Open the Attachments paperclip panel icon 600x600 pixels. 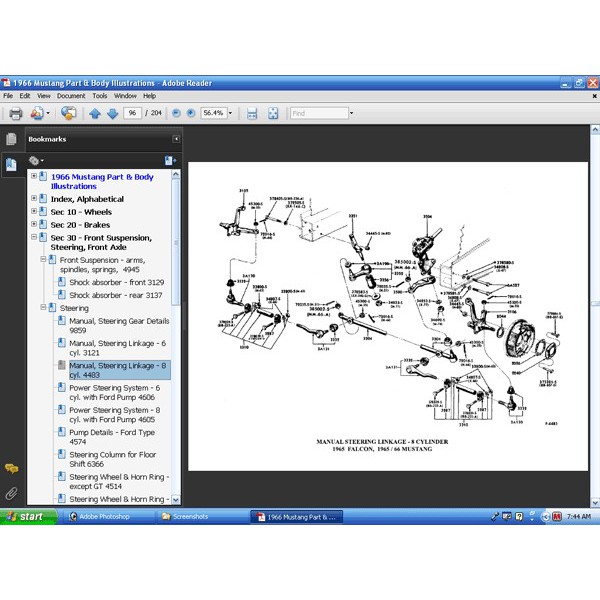point(11,494)
